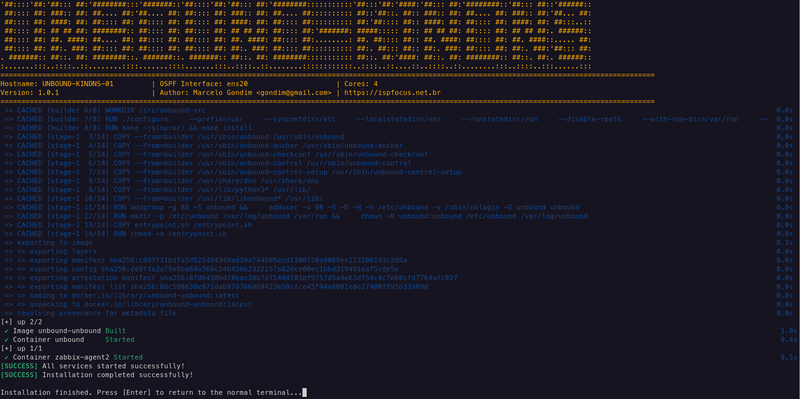Click 'Installation completed successfully!' message
The height and width of the screenshot is (399, 800).
118,376
